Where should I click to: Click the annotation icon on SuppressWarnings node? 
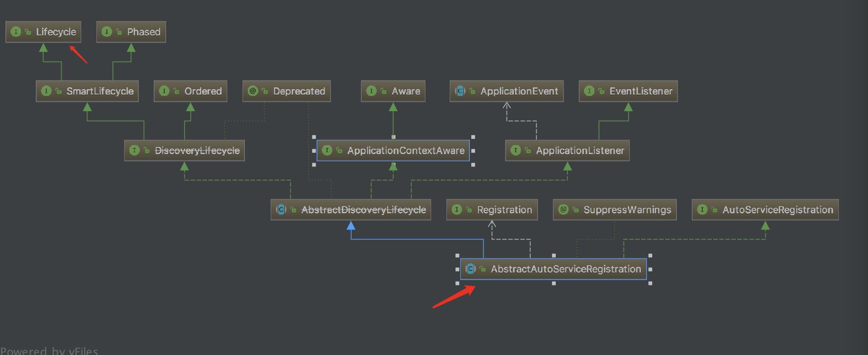tap(563, 209)
